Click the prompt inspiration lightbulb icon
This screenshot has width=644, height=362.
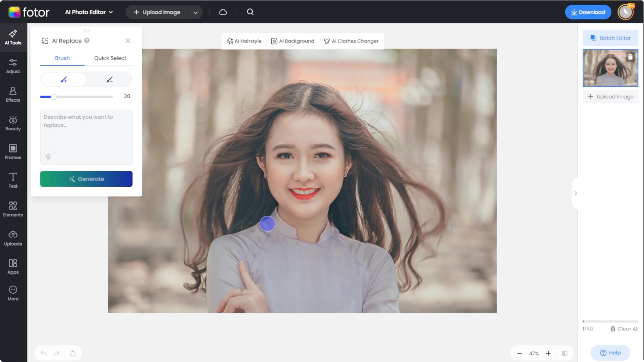click(x=48, y=157)
